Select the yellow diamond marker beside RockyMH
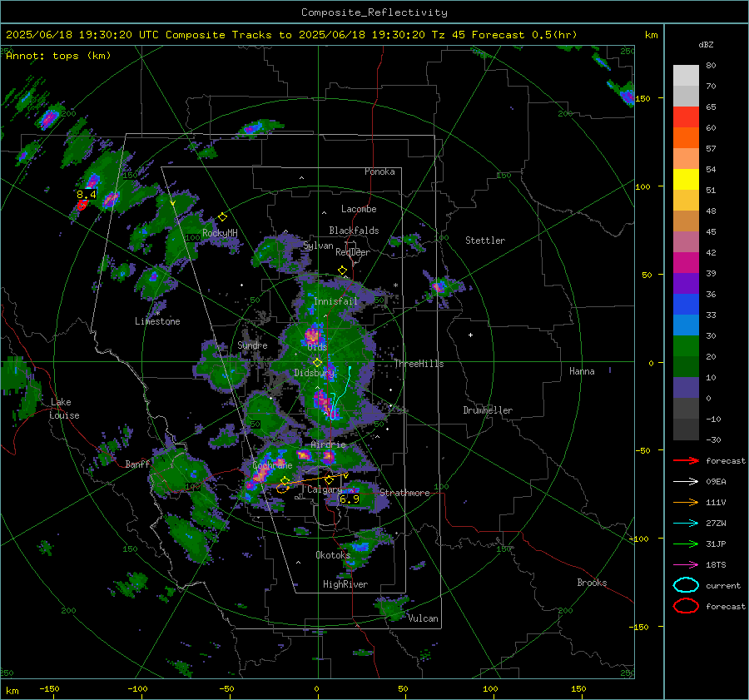This screenshot has width=749, height=700. 222,217
